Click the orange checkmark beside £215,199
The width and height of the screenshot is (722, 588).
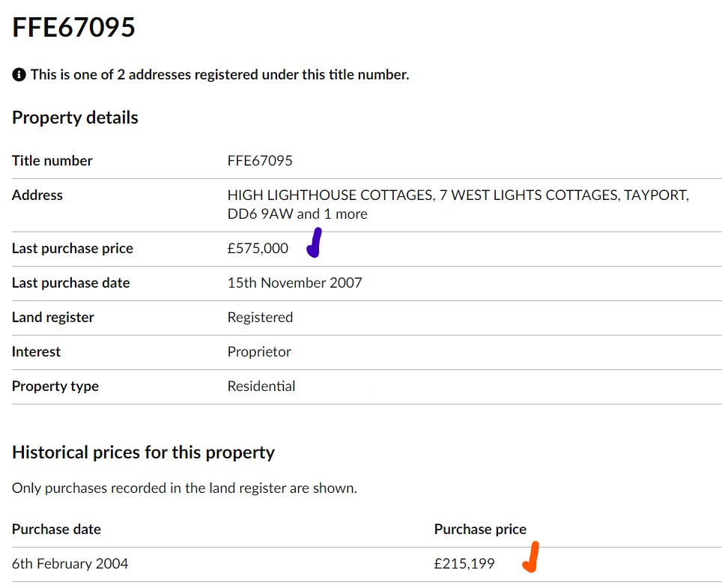(531, 557)
